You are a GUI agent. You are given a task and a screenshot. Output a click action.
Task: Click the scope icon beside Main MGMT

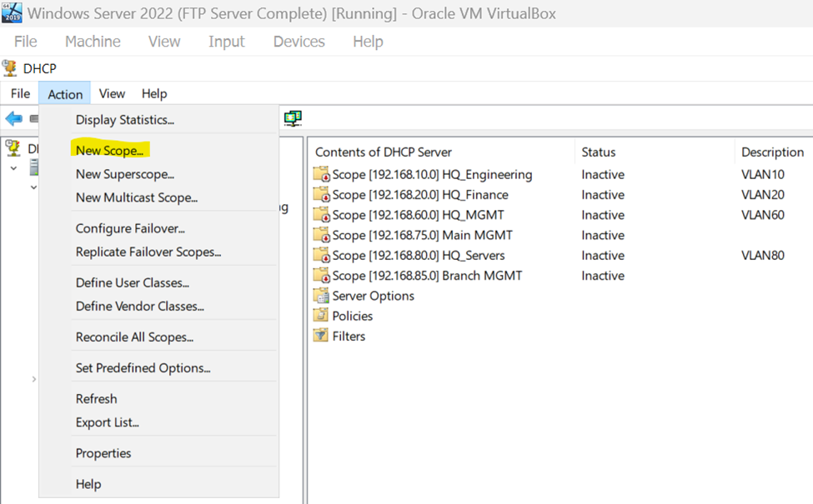coord(322,235)
